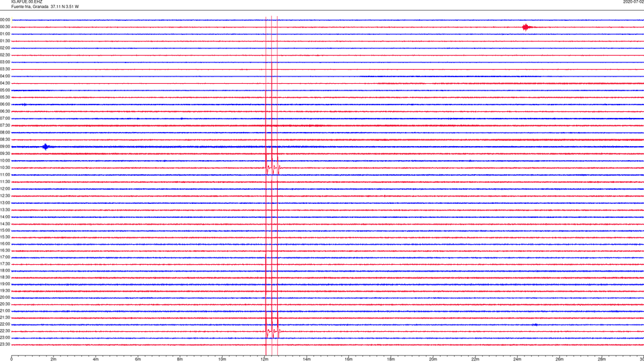Select the 18:00 trace time label
The height and width of the screenshot is (362, 644).
(5, 270)
